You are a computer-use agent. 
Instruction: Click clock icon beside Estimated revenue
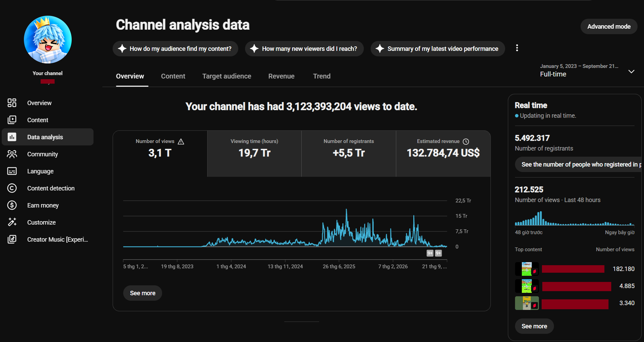point(466,142)
